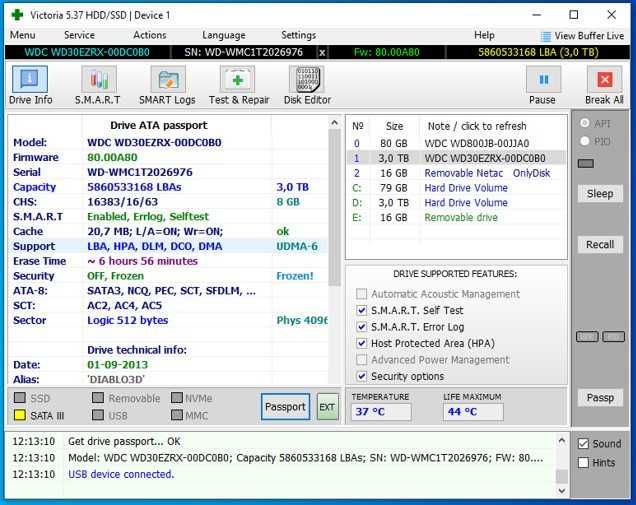
Task: Click the 'USB device connected.' log entry
Action: pos(121,474)
